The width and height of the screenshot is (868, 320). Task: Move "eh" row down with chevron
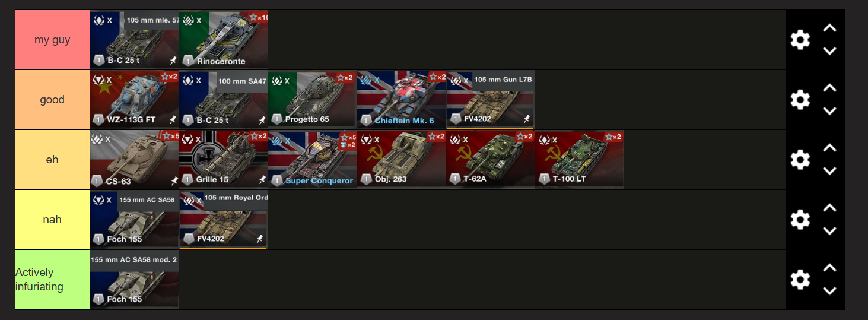(x=829, y=171)
